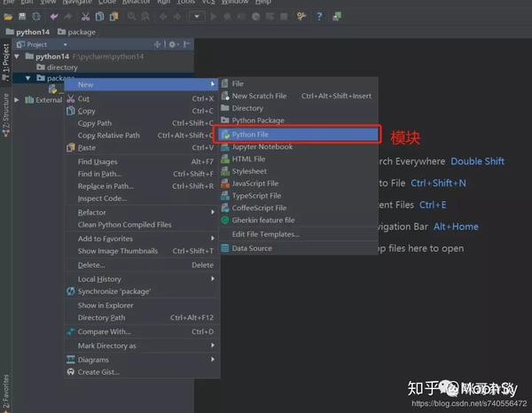This screenshot has height=413, width=532.
Task: Collapse the python14 project root node
Action: (17, 57)
